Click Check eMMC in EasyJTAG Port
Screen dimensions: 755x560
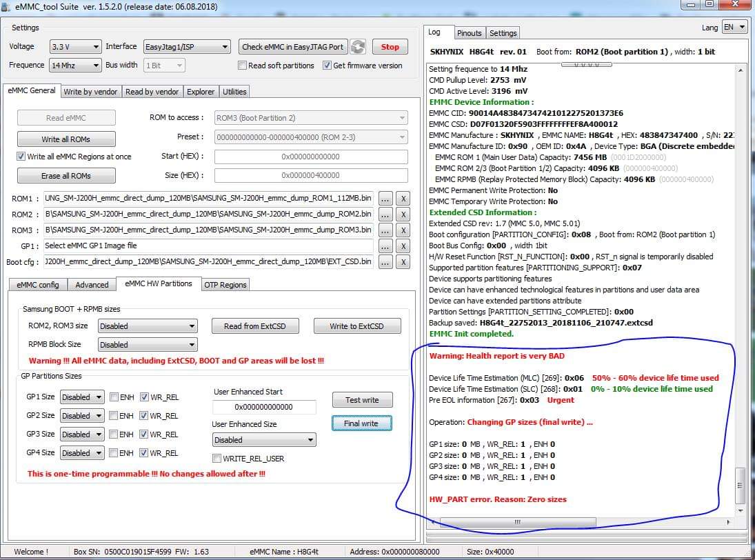pos(293,47)
